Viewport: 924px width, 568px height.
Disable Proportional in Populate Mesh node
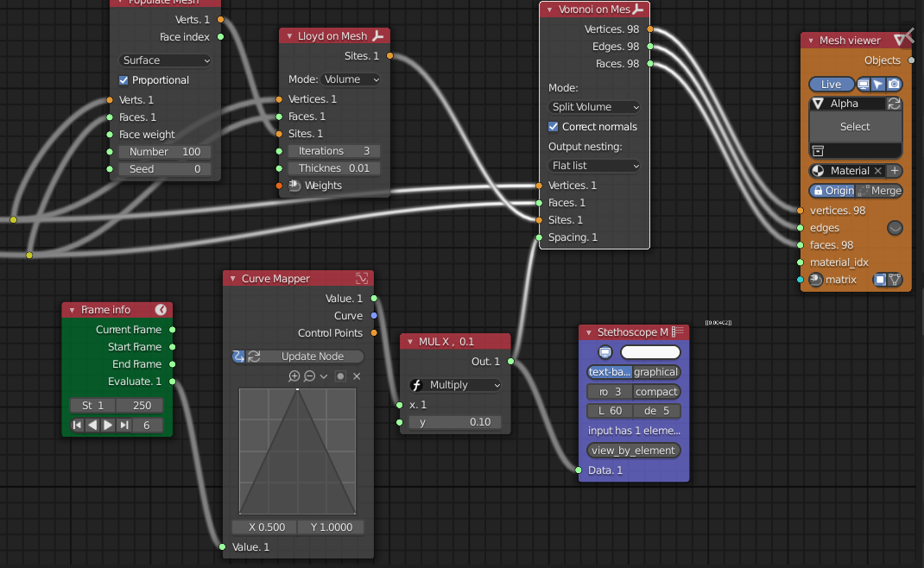pos(123,79)
